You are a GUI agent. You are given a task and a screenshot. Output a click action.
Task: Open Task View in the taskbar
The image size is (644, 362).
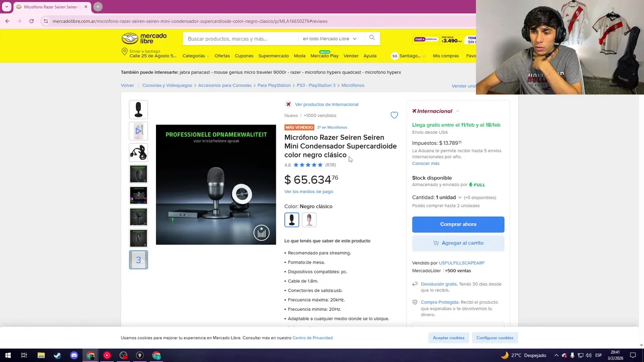click(x=24, y=355)
